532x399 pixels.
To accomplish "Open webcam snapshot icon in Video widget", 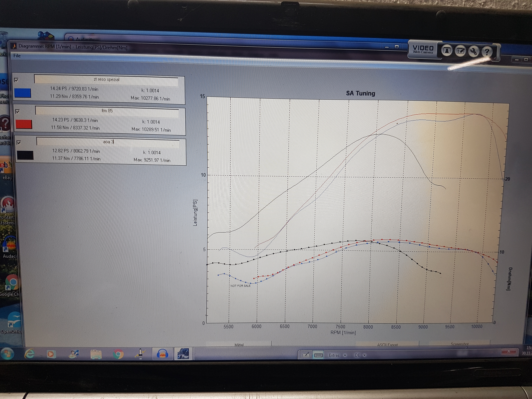I will click(x=447, y=51).
